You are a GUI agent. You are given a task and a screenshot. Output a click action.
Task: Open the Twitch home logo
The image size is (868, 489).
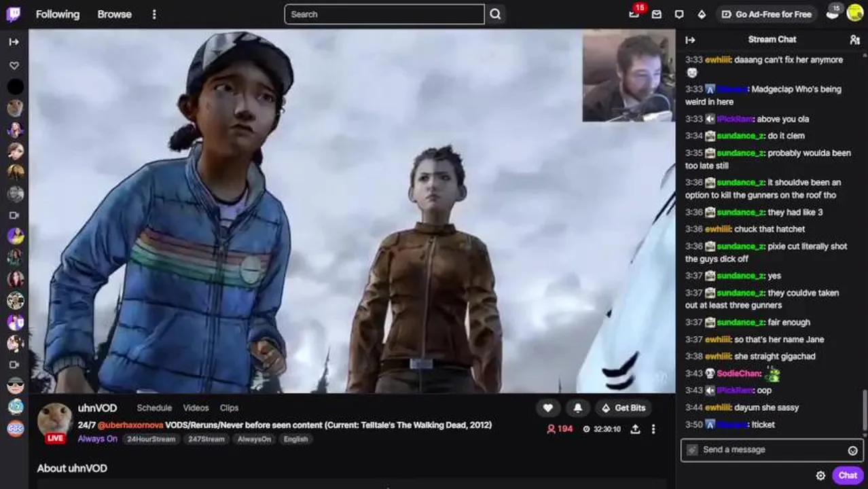tap(14, 14)
